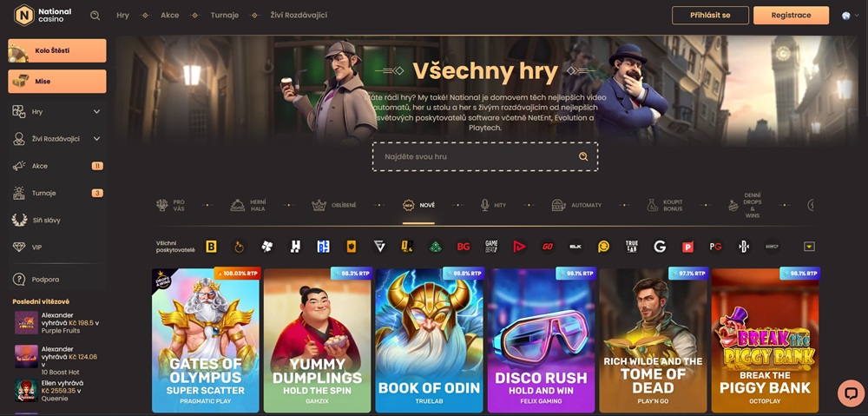The height and width of the screenshot is (416, 868).
Task: Select the Oblíbené category tab
Action: pos(334,206)
